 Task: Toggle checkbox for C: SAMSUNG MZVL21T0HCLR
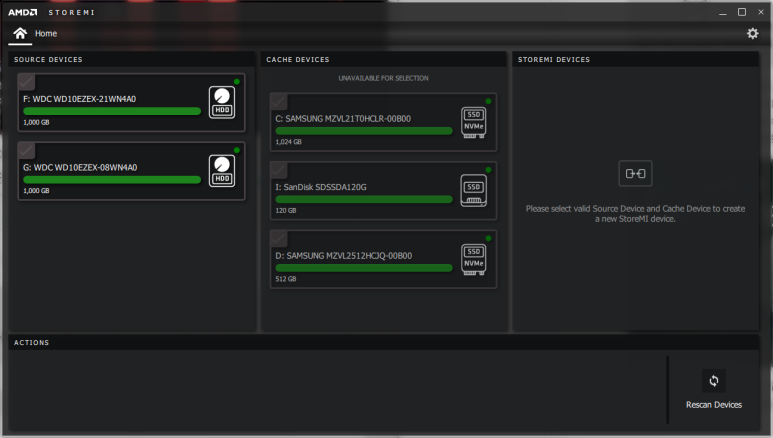pyautogui.click(x=279, y=102)
